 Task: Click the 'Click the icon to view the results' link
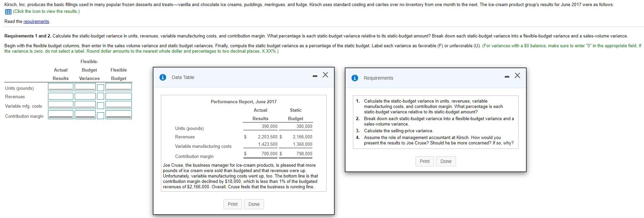click(x=46, y=11)
